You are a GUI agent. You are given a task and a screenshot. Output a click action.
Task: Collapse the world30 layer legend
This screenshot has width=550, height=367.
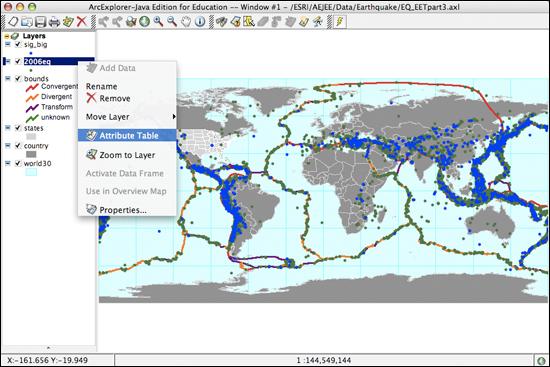pos(8,163)
